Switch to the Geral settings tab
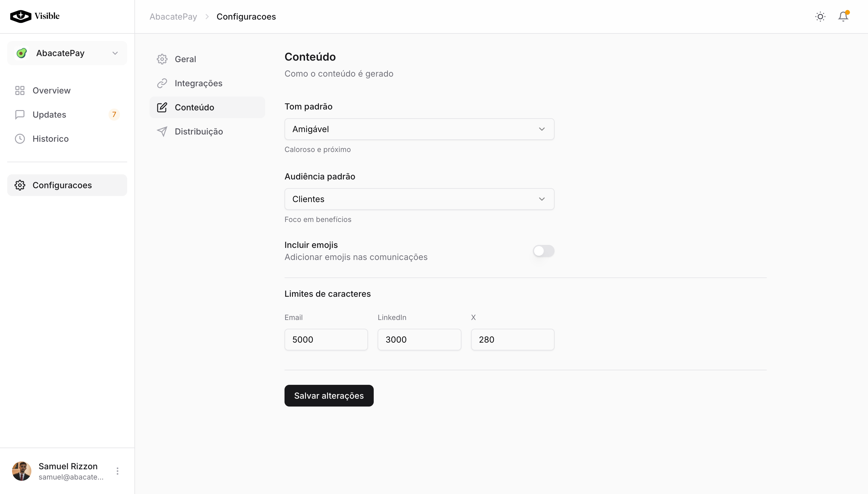This screenshot has height=494, width=868. [x=185, y=59]
